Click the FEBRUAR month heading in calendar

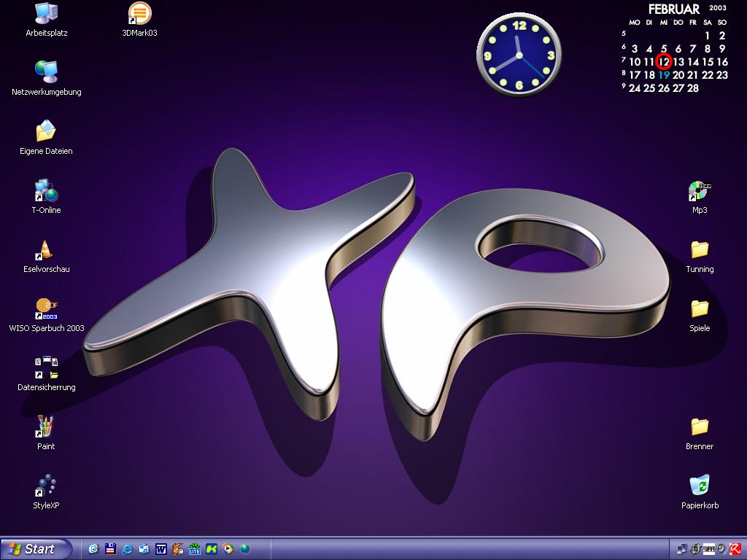point(673,9)
